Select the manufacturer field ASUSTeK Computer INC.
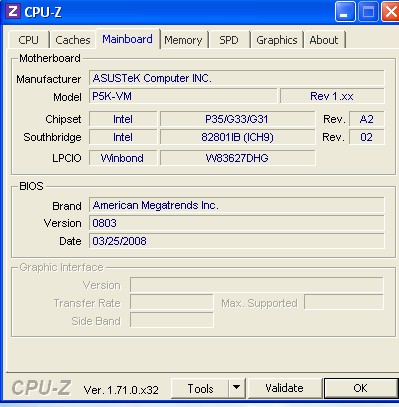Screen dimensions: 399x407 pos(237,78)
